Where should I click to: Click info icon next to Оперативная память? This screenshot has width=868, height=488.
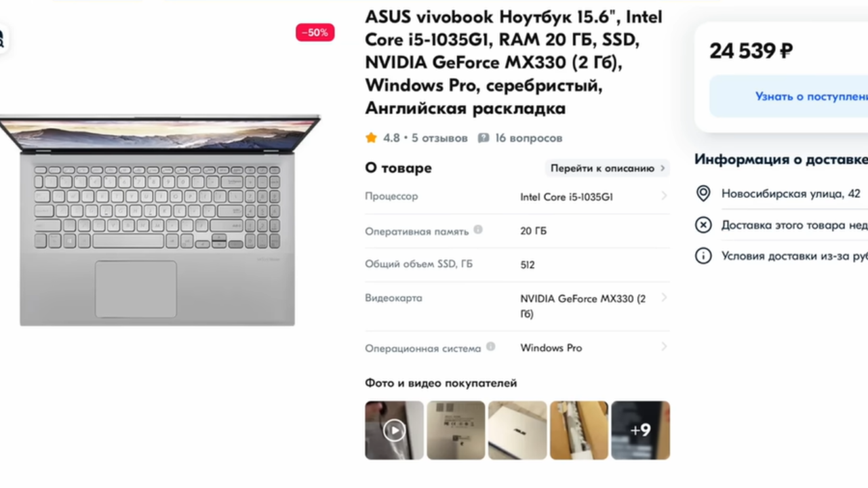tap(478, 230)
